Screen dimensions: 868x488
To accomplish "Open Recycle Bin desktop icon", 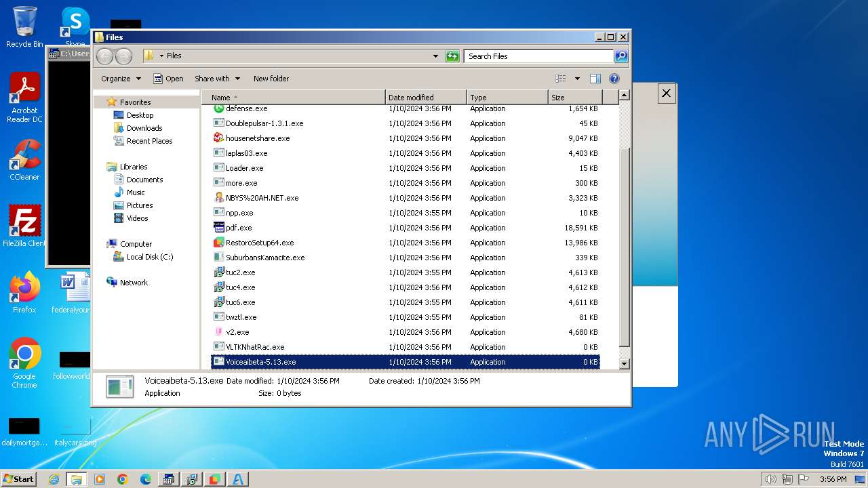I will pos(24,27).
